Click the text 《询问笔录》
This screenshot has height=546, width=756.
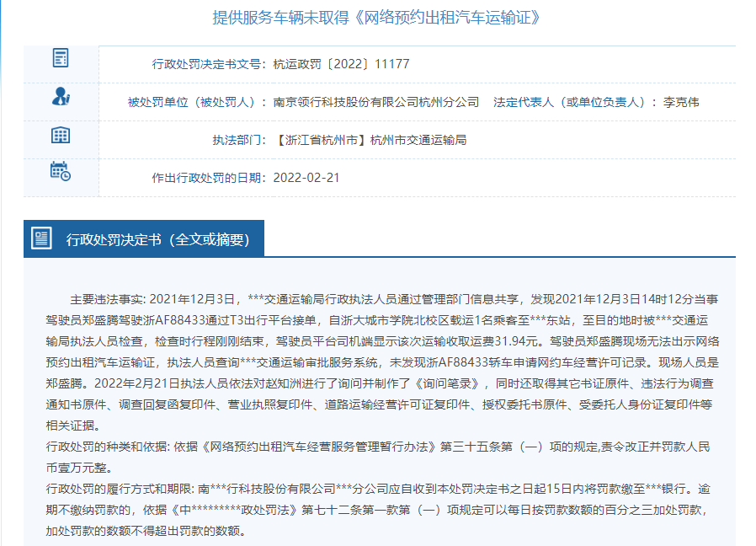tap(446, 383)
